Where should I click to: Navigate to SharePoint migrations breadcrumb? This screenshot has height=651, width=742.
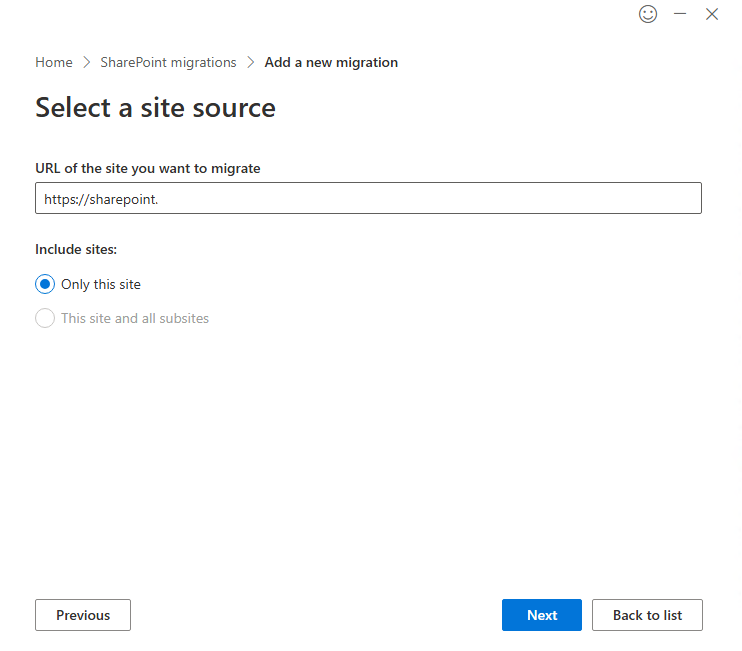[168, 63]
